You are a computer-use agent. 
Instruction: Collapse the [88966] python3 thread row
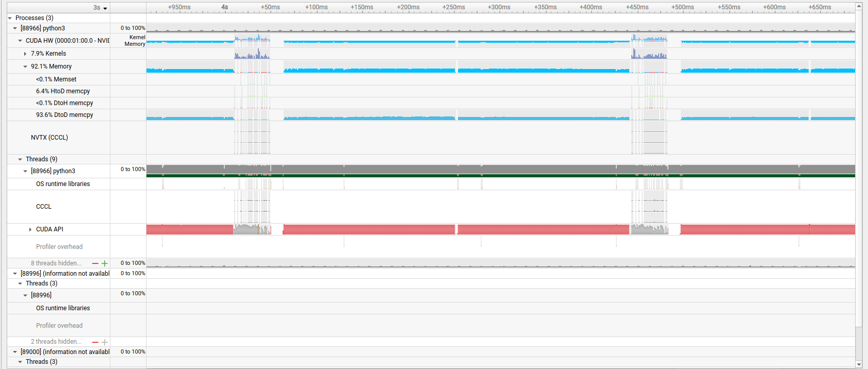[x=25, y=171]
